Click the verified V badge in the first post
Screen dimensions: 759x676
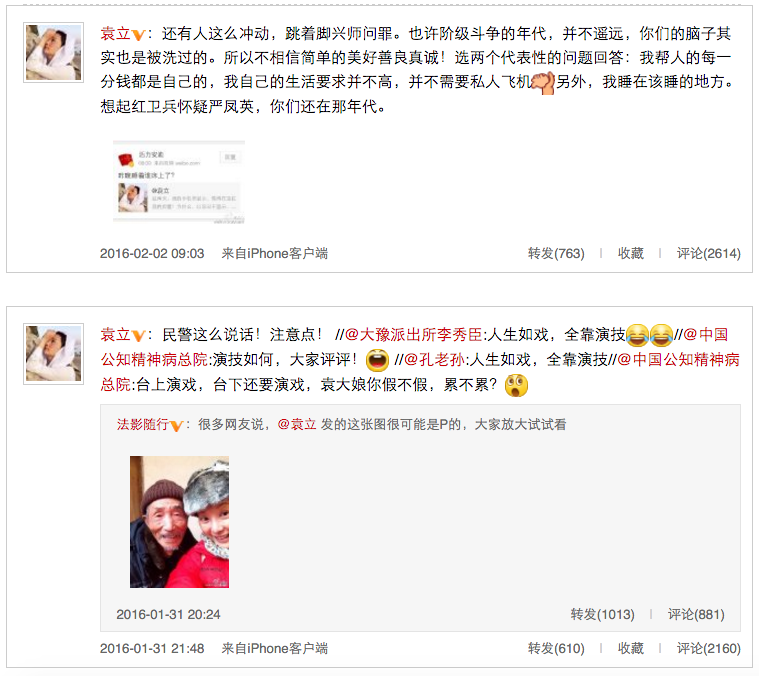tap(138, 35)
